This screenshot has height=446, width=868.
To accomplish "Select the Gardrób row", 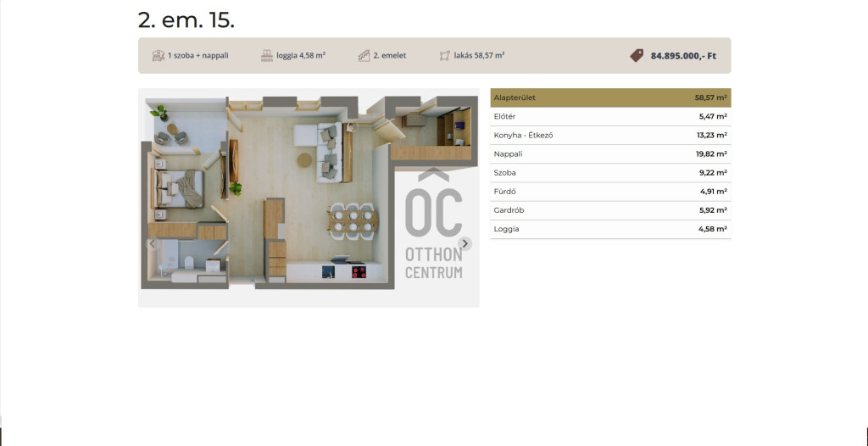I will pos(610,209).
